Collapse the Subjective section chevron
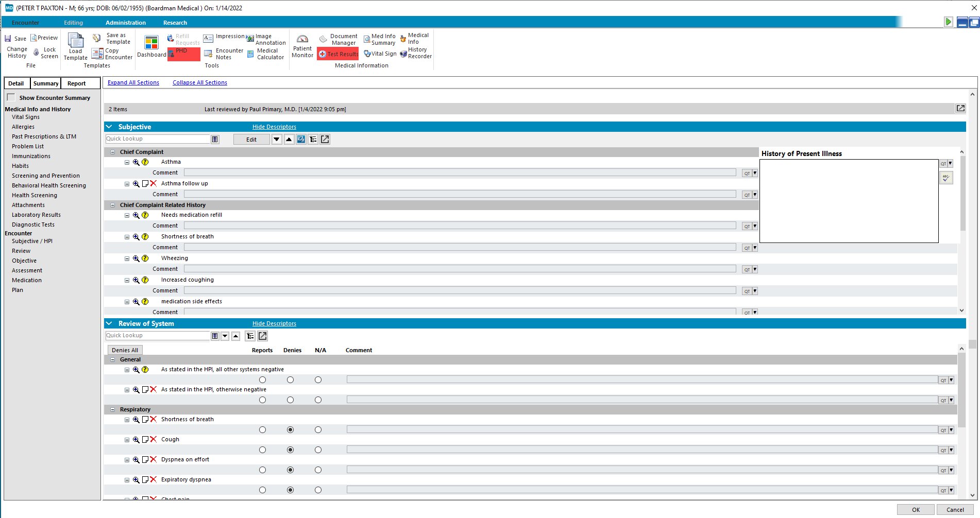Screen dimensions: 980x518 (109, 127)
